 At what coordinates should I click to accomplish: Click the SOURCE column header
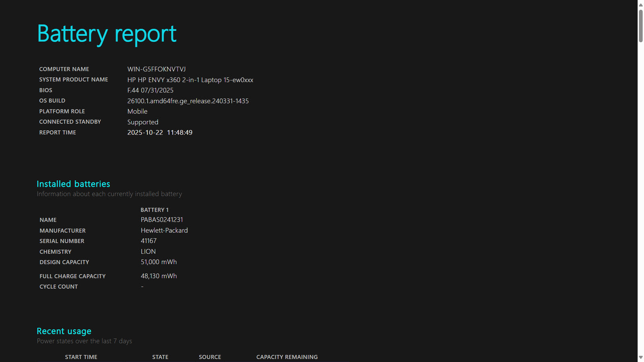pos(210,357)
